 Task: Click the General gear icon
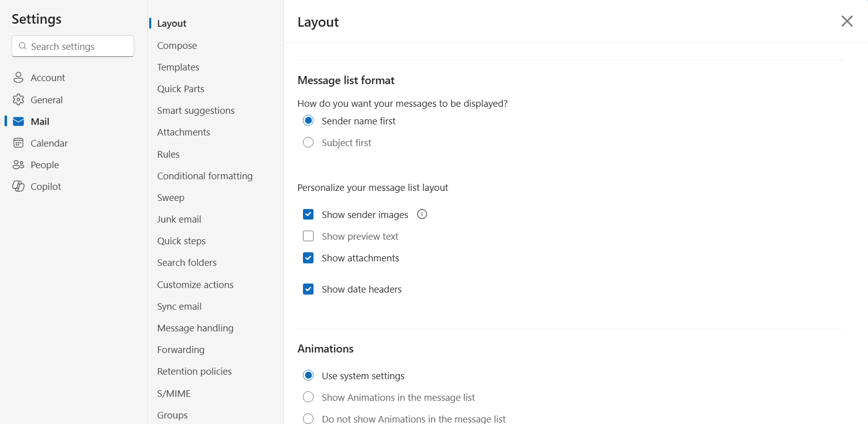point(18,100)
